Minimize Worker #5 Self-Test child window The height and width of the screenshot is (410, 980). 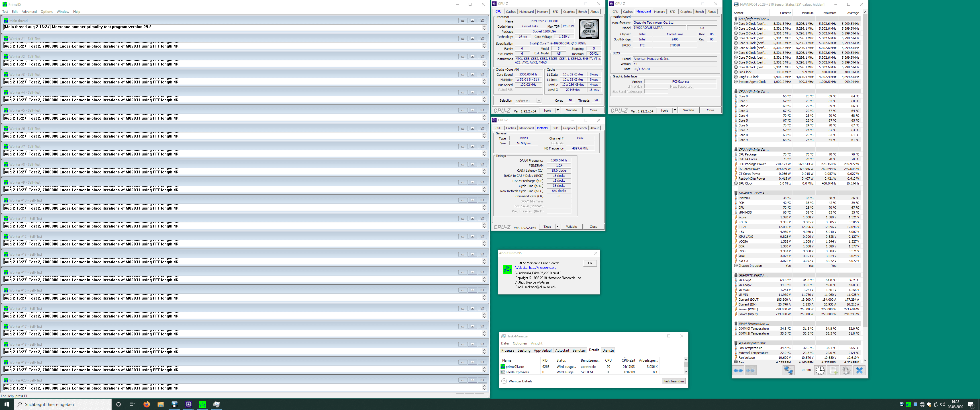[x=463, y=110]
